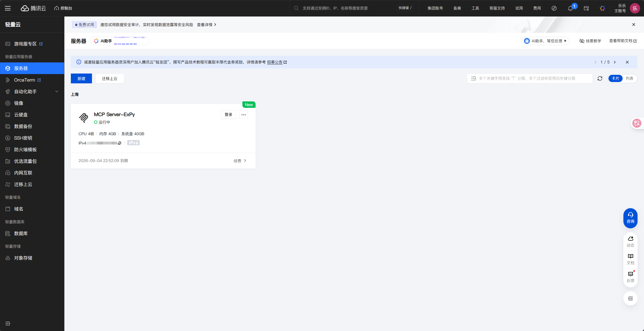Expand the 自动化助手 sidebar submenu
The width and height of the screenshot is (644, 331).
pyautogui.click(x=57, y=92)
